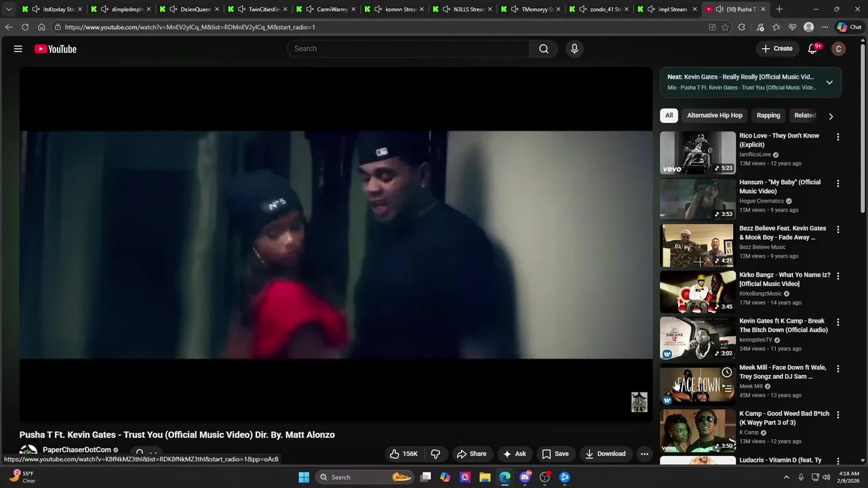Open volume control in system tray

coord(826,477)
